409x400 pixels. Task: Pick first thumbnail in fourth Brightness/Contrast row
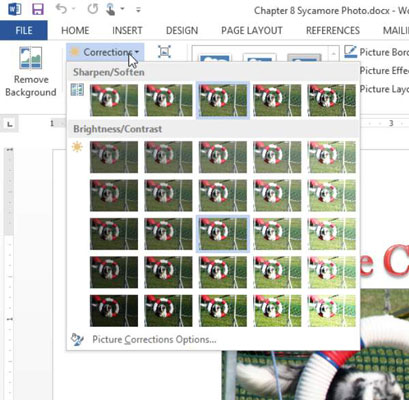114,272
